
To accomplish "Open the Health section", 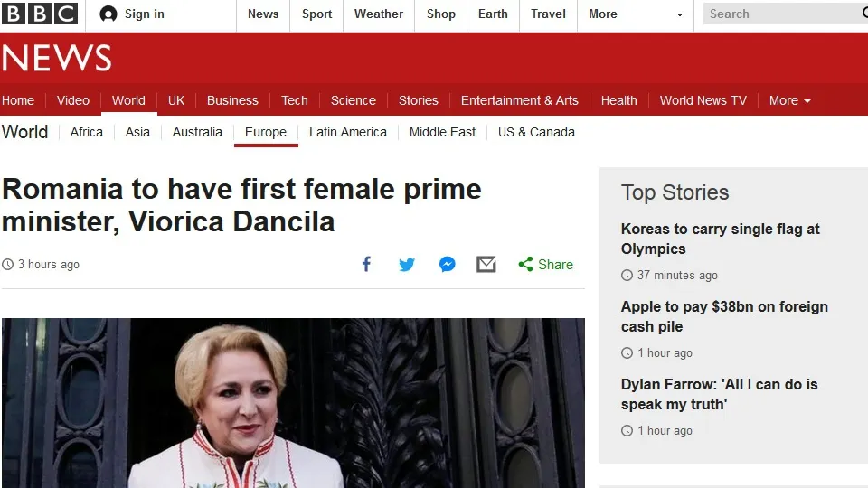I will point(618,100).
